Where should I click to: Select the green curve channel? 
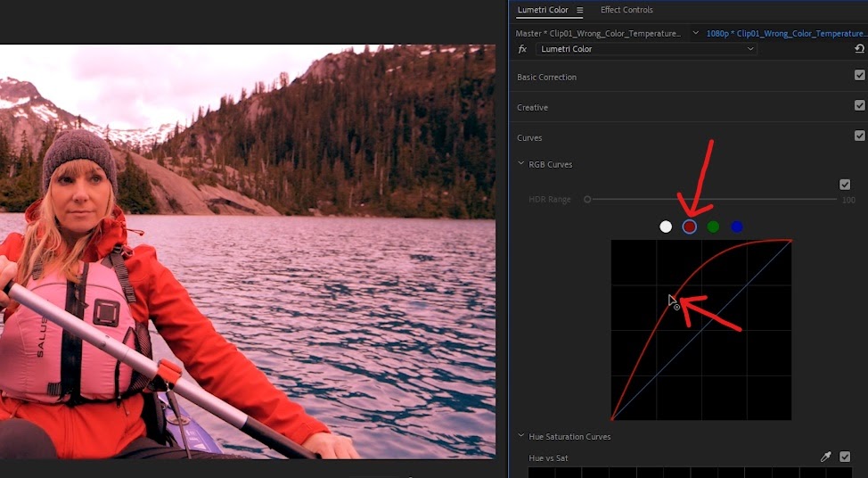tap(713, 227)
